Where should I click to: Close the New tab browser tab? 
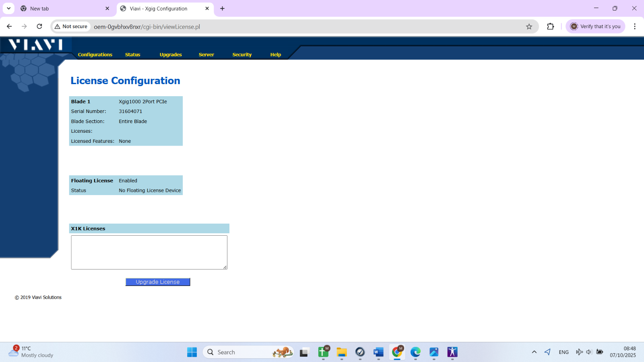[x=107, y=8]
